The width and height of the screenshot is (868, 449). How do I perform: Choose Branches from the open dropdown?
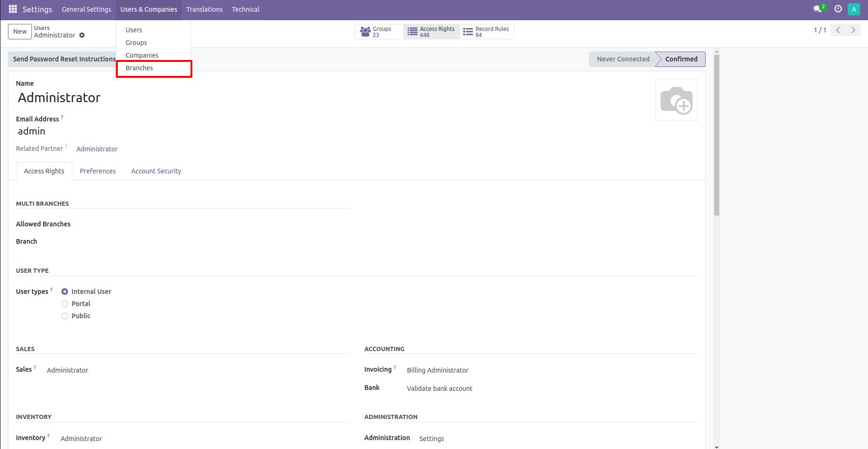(x=139, y=68)
